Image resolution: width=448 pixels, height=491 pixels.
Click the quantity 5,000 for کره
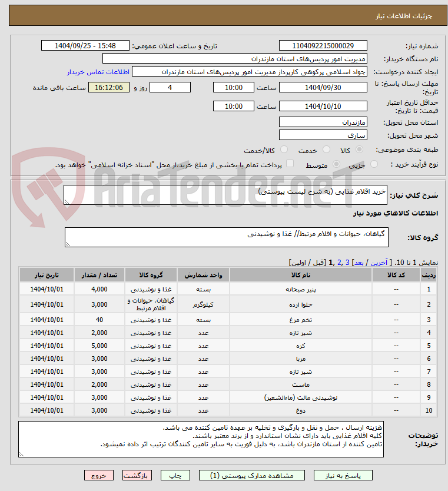point(99,346)
